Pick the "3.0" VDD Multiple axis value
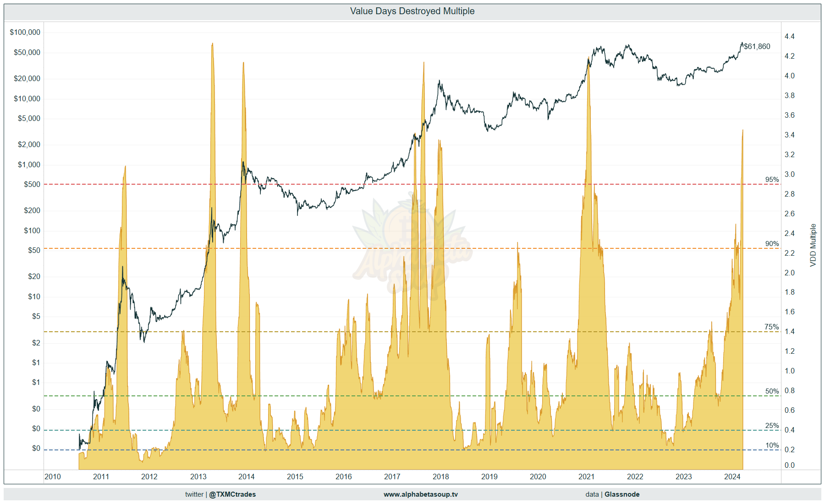The height and width of the screenshot is (504, 825). click(789, 174)
